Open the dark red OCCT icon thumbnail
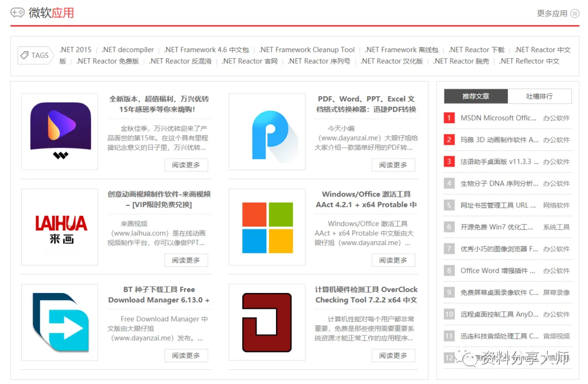 coord(267,322)
